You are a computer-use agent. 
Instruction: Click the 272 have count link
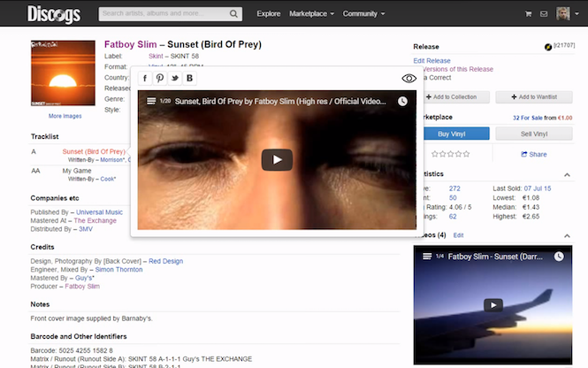[454, 188]
